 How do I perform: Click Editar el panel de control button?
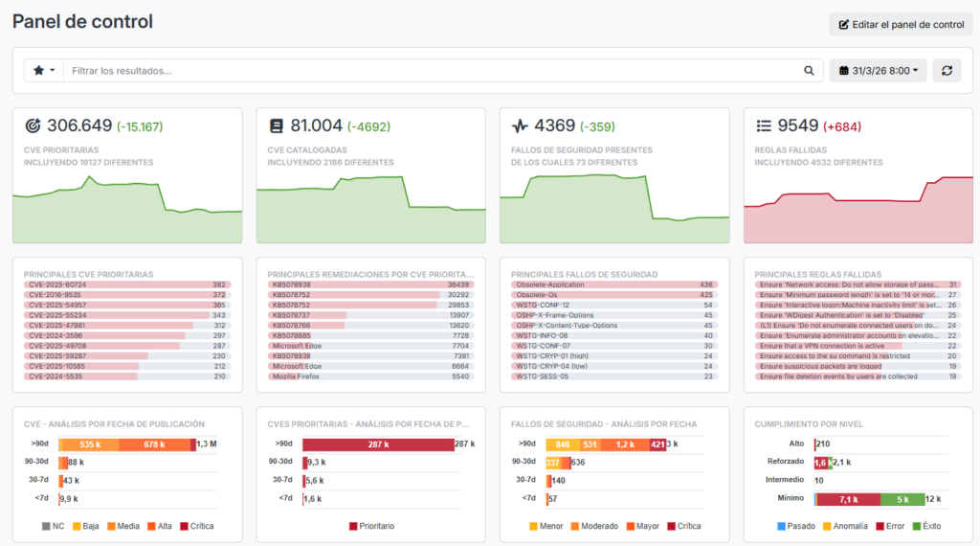901,25
